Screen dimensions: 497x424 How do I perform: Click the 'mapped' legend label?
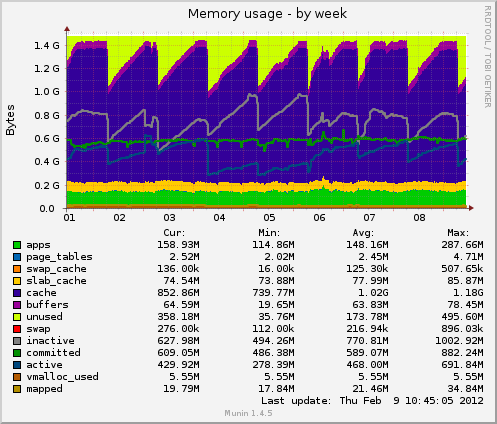[x=44, y=389]
